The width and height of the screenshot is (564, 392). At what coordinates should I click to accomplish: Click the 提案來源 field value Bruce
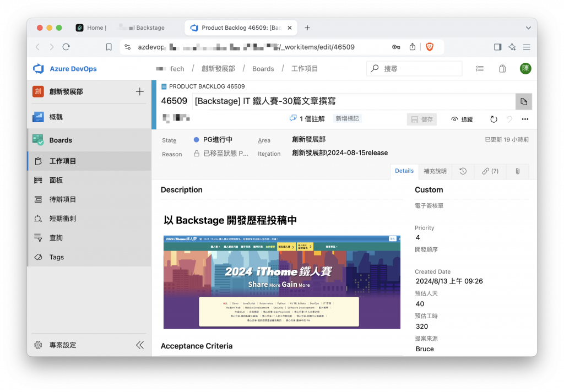(425, 349)
